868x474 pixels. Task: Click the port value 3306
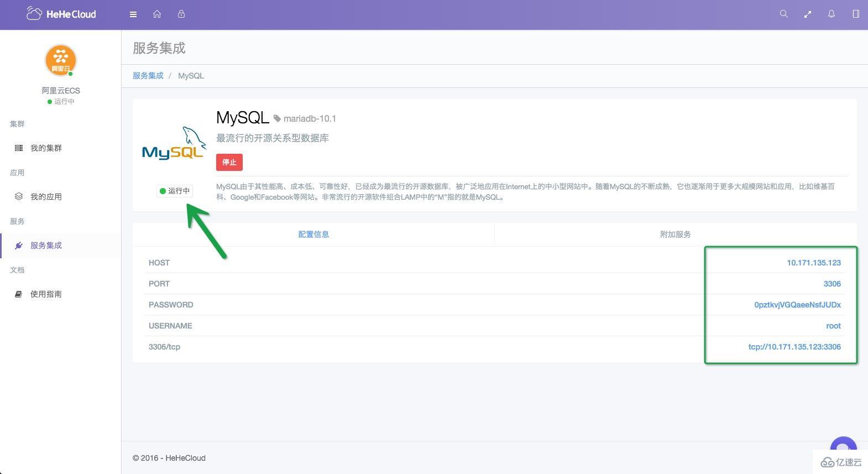point(832,284)
